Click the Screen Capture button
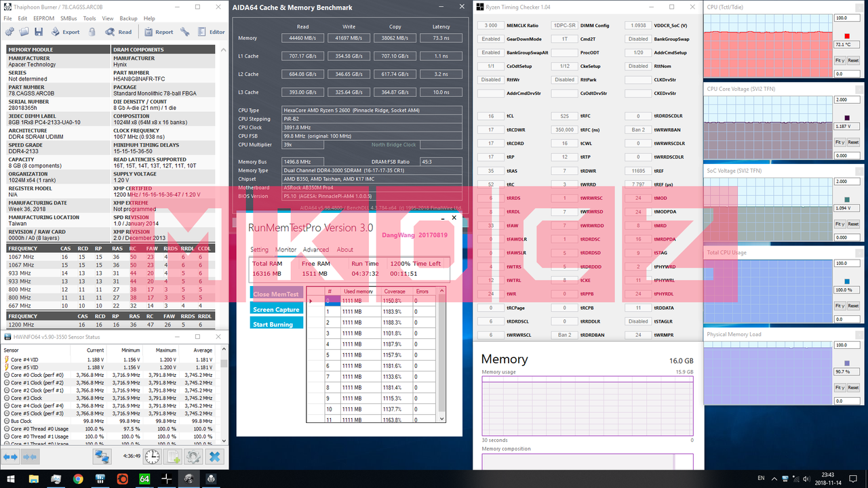Image resolution: width=868 pixels, height=488 pixels. (277, 309)
